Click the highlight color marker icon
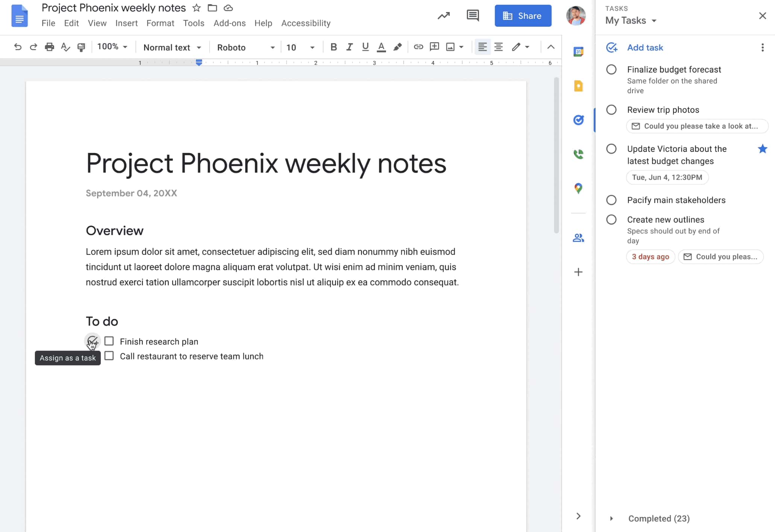The height and width of the screenshot is (532, 775). [x=397, y=47]
